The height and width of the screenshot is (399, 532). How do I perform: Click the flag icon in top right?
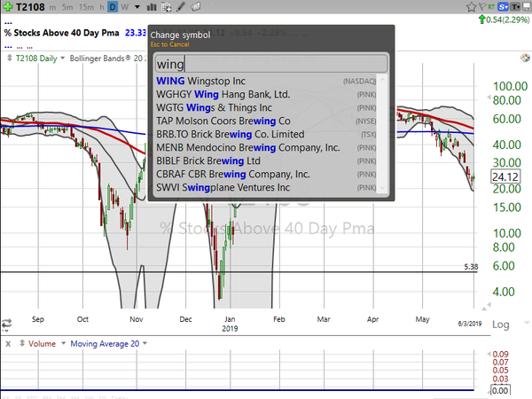[x=482, y=7]
